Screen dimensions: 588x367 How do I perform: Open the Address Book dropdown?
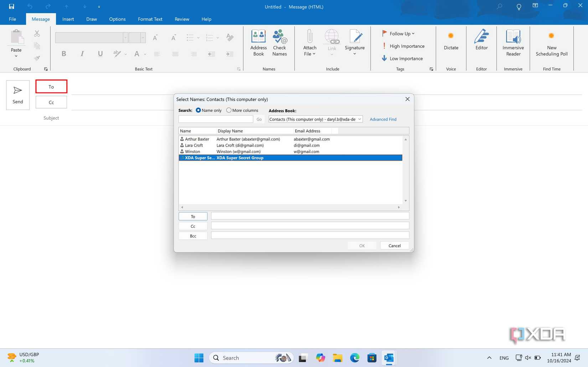(x=359, y=119)
